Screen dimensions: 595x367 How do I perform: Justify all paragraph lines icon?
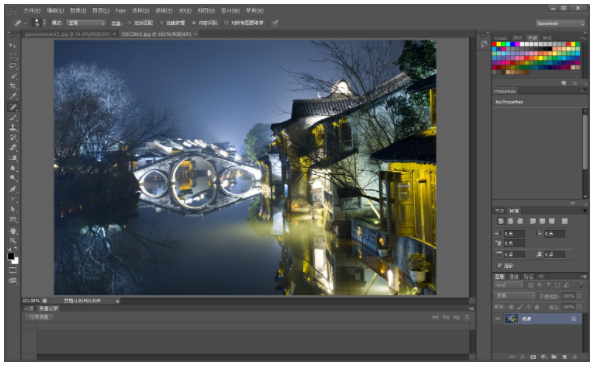(565, 221)
